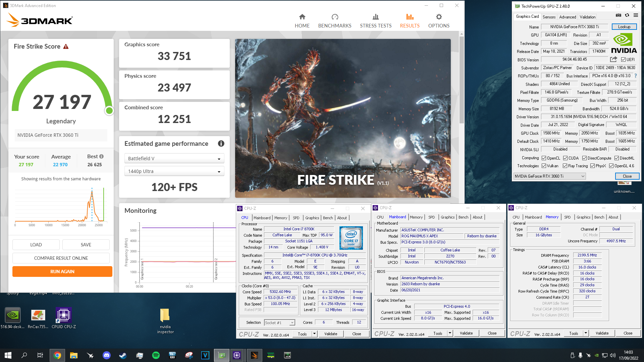
Task: Open SPD tab in Mainboard CPU-Z window
Action: [x=431, y=217]
